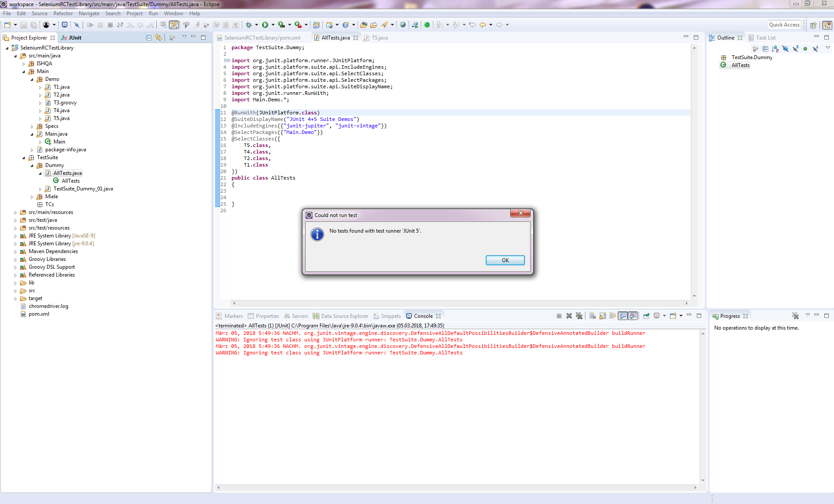Screen dimensions: 834x504
Task: Open the Refactor menu
Action: (x=63, y=13)
